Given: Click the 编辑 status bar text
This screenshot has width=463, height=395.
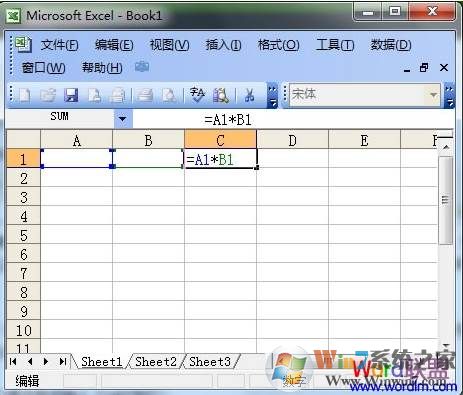Looking at the screenshot, I should [x=27, y=381].
